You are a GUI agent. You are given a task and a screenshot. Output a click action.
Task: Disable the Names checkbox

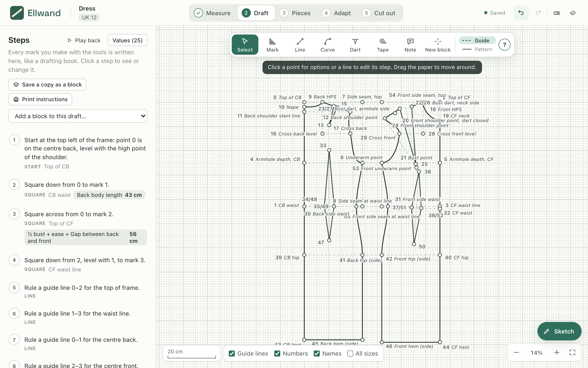coord(317,354)
